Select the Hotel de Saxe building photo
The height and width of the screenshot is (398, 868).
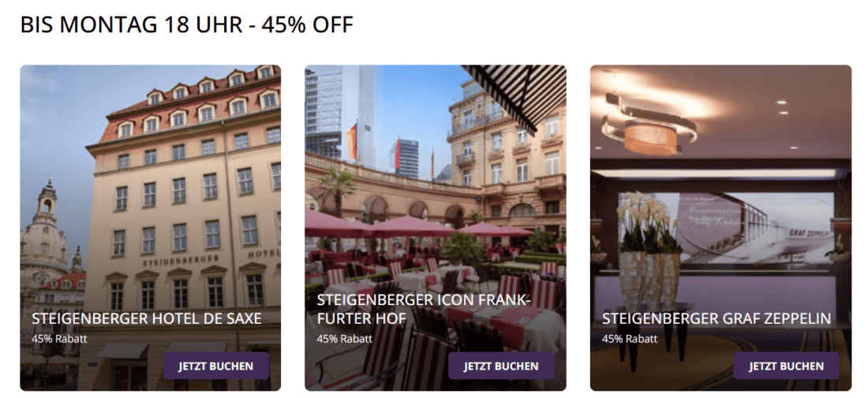[x=151, y=188]
